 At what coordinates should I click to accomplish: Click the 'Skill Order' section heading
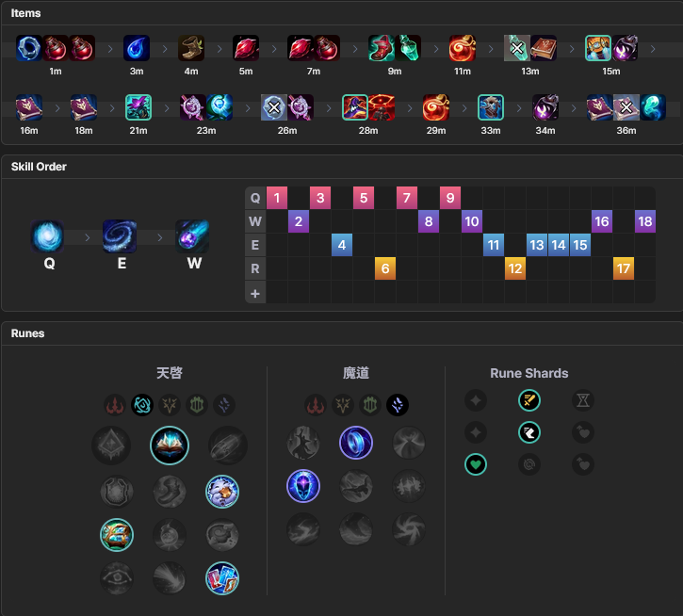[x=39, y=167]
